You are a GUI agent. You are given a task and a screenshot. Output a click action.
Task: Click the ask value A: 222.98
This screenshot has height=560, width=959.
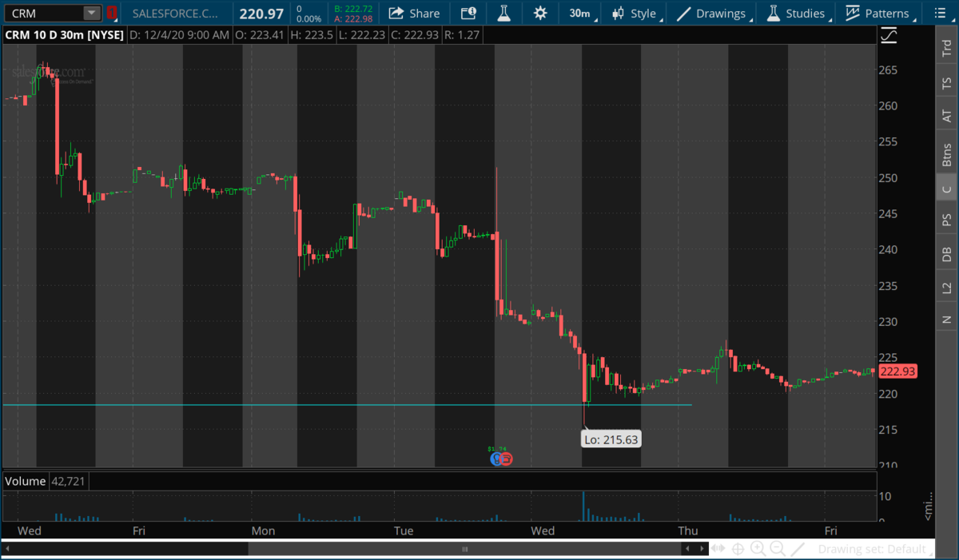[353, 18]
